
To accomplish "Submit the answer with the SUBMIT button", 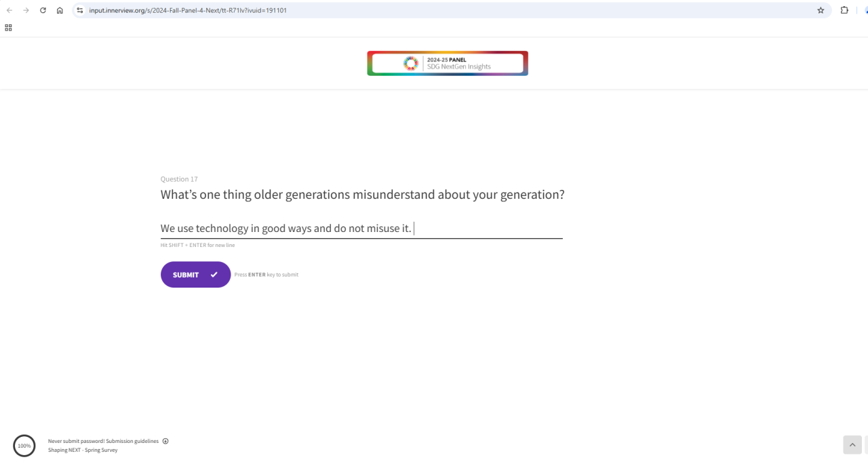I will pyautogui.click(x=195, y=275).
